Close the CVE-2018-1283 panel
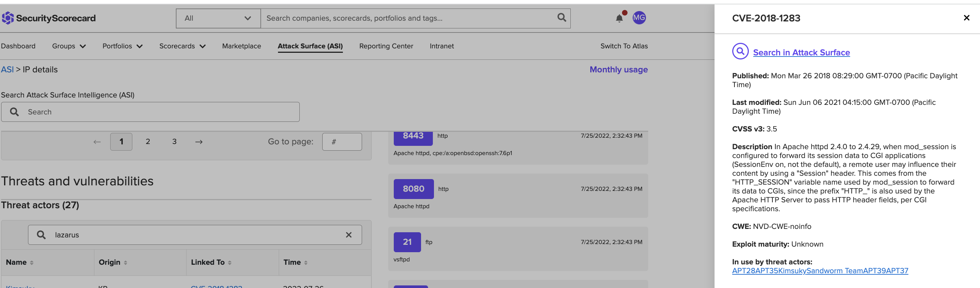 (x=966, y=18)
